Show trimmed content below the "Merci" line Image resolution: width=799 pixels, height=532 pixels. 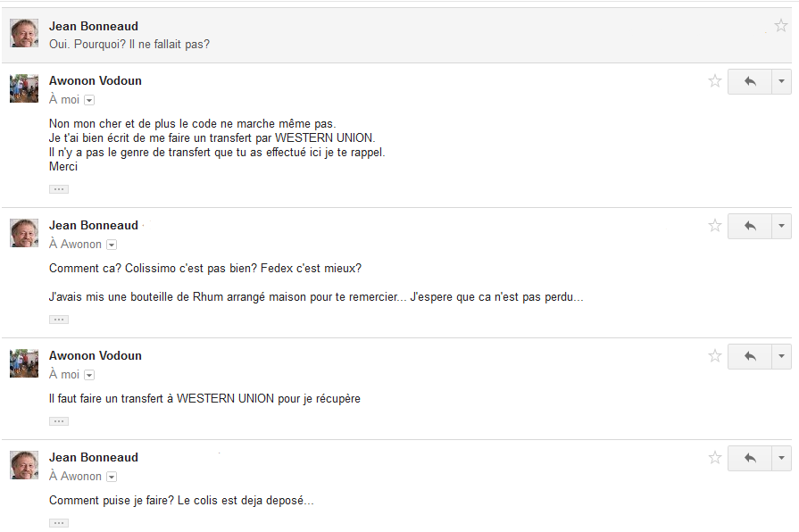click(59, 189)
